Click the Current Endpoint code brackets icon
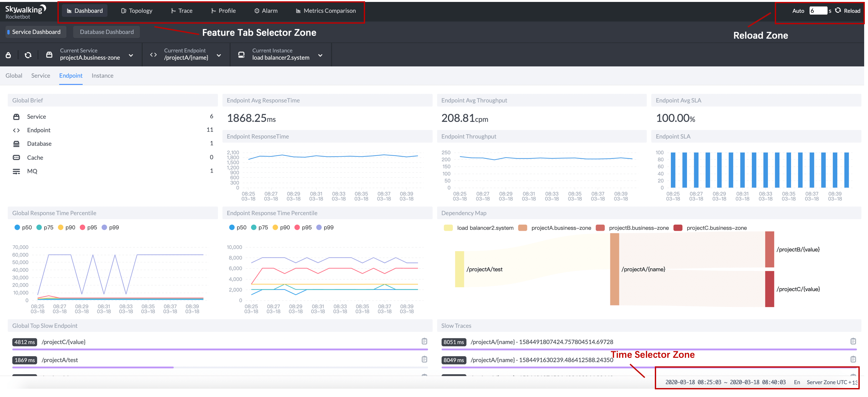 coord(153,55)
